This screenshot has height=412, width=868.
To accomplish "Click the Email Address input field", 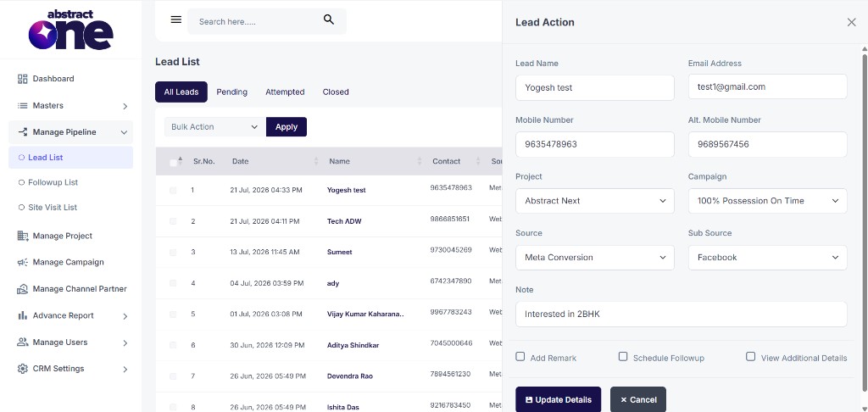I will (x=768, y=86).
